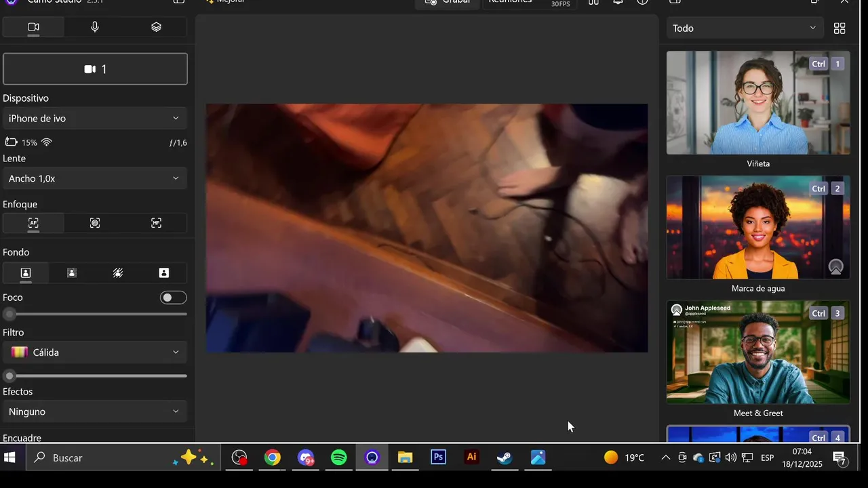Select manual focus MF mode under Enfoque

pyautogui.click(x=156, y=223)
